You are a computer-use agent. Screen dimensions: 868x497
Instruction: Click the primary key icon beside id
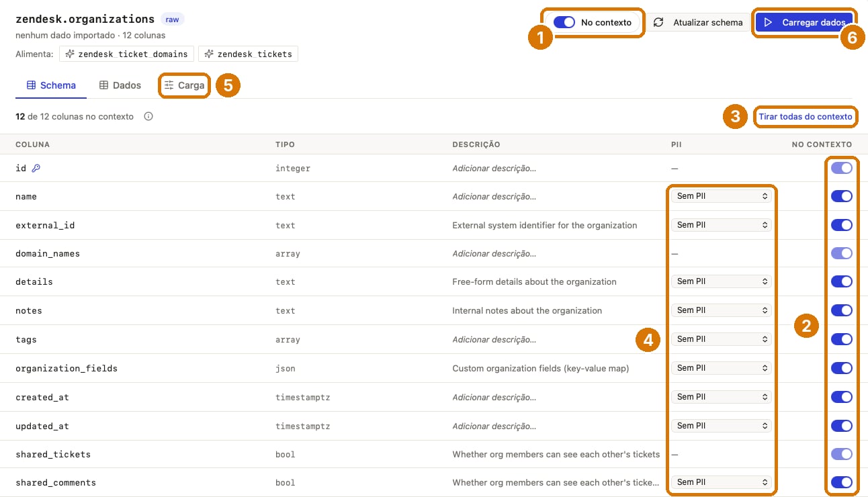point(36,168)
